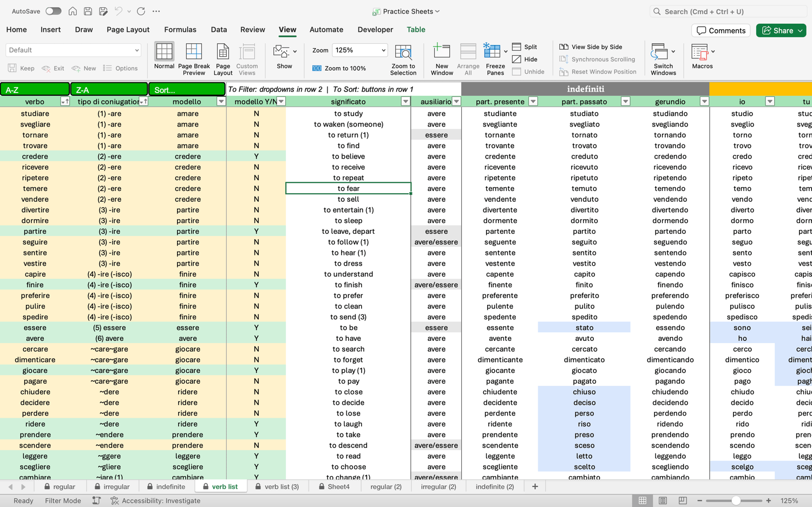Viewport: 812px width, 507px height.
Task: Open the Show options menu
Action: 285,56
